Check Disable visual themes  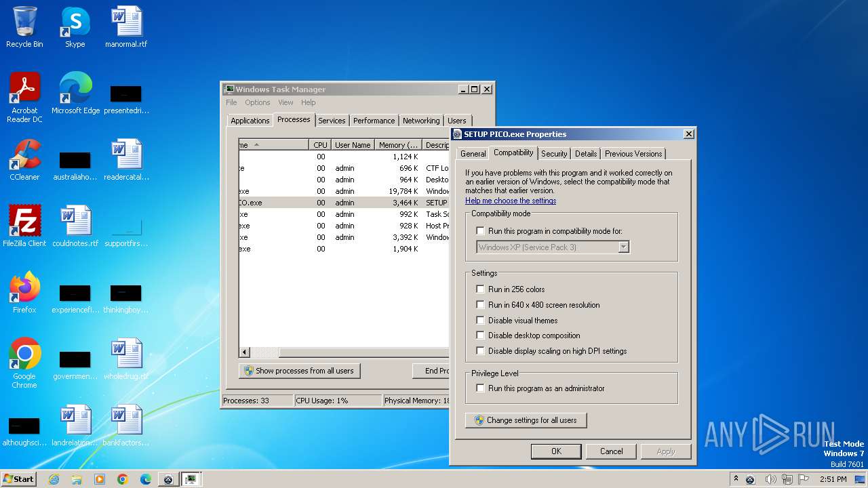tap(481, 321)
